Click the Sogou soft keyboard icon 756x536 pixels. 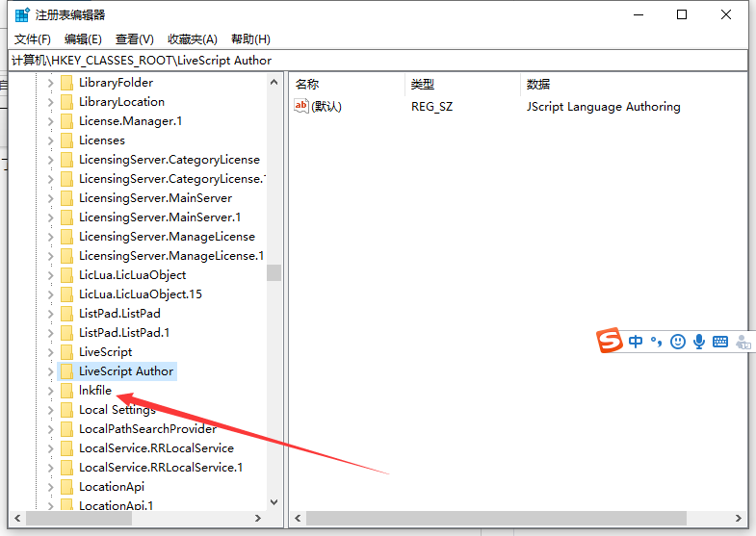(x=719, y=342)
